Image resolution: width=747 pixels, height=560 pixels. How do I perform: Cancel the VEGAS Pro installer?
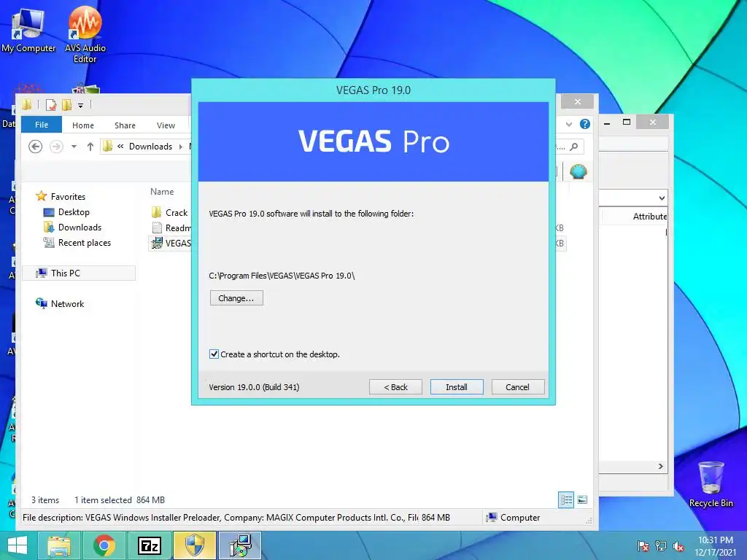(517, 387)
